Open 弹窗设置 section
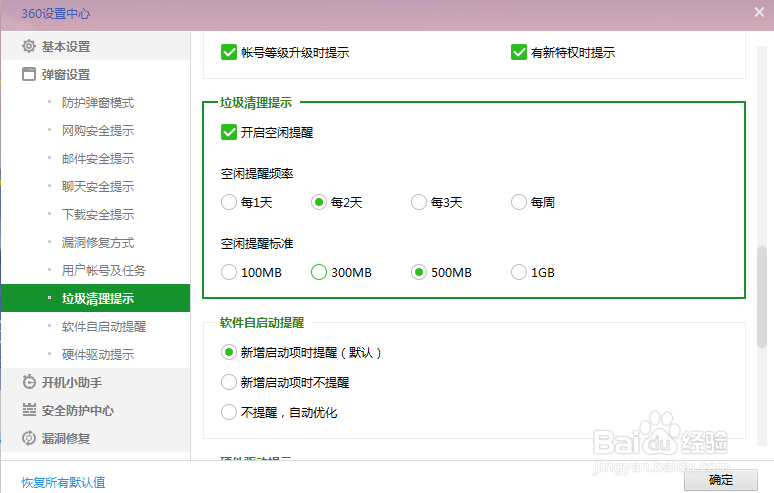 click(96, 75)
